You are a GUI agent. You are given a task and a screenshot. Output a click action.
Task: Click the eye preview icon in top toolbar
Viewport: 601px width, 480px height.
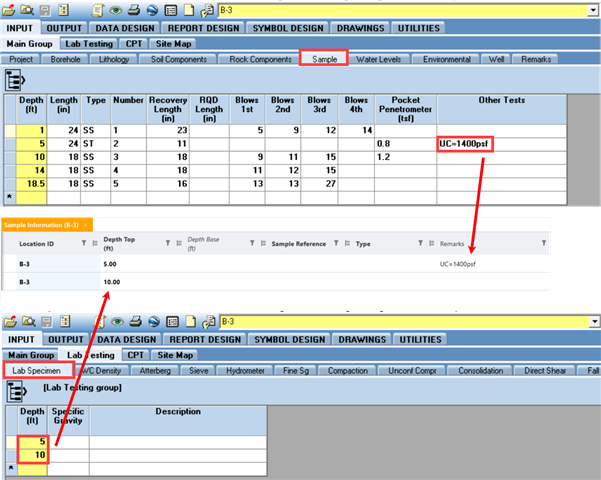(x=117, y=11)
